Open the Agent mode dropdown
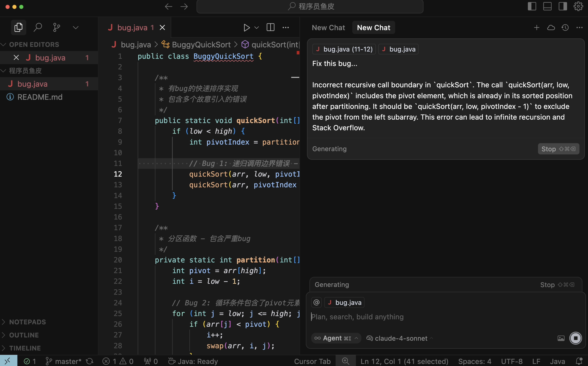 tap(336, 338)
